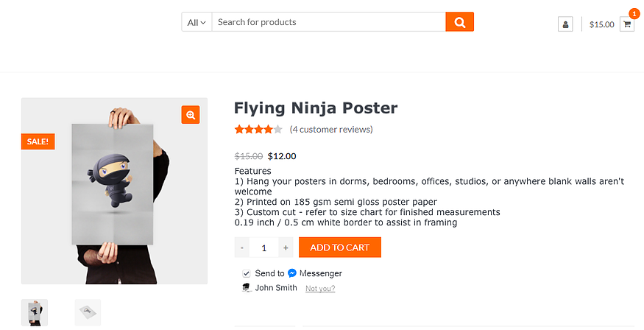The image size is (644, 330).
Task: Click the $15.00 cart total
Action: coord(602,24)
